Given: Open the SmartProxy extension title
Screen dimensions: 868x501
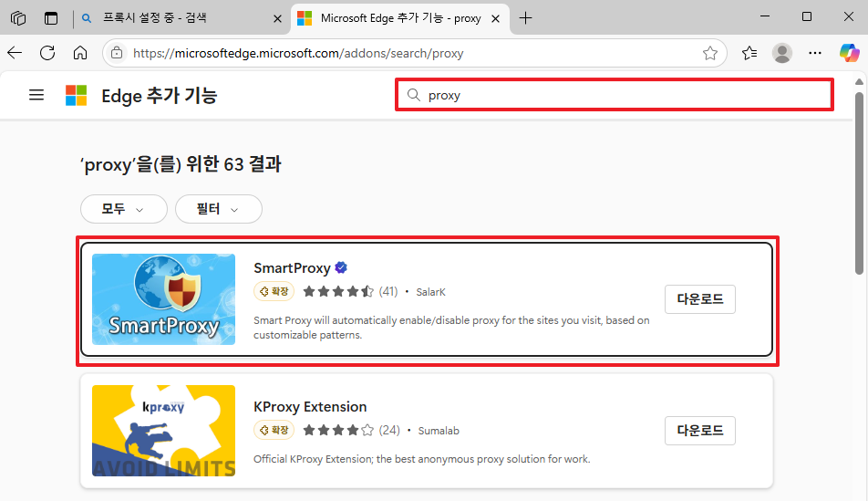Looking at the screenshot, I should (x=292, y=267).
